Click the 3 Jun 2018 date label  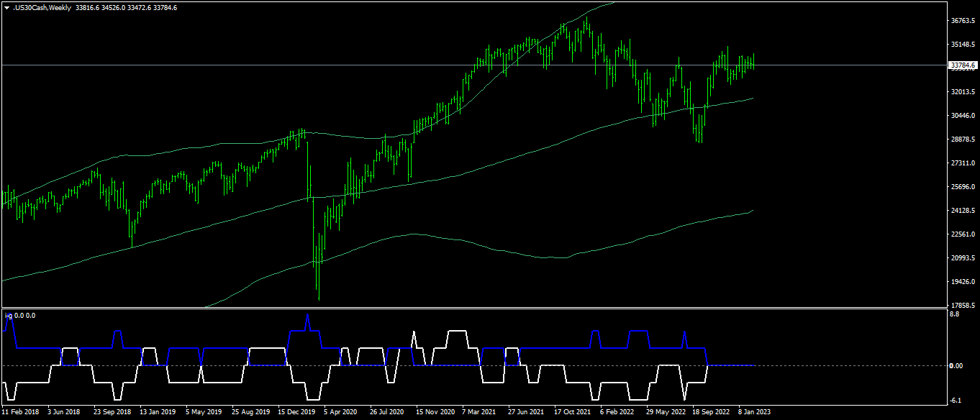(64, 413)
